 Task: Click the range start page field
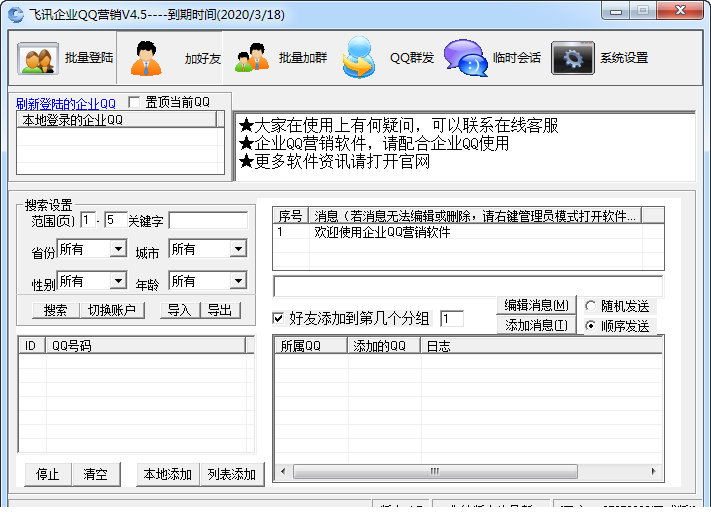(x=88, y=220)
